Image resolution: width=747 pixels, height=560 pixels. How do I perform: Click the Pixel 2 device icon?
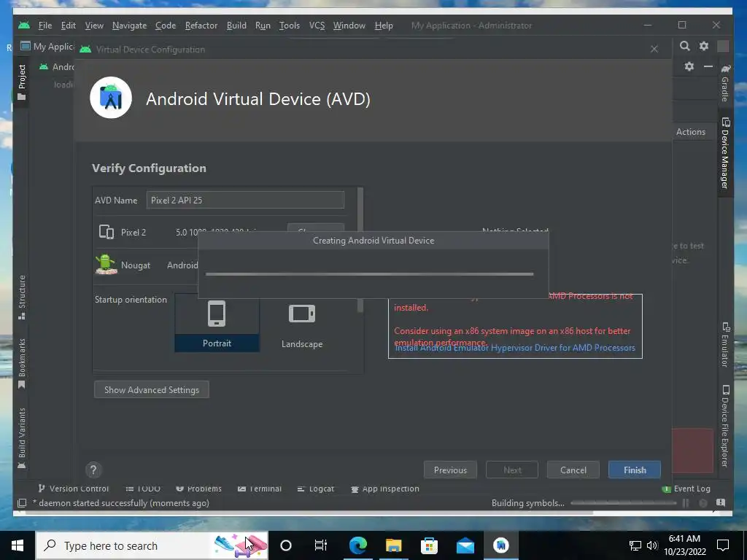pyautogui.click(x=107, y=233)
